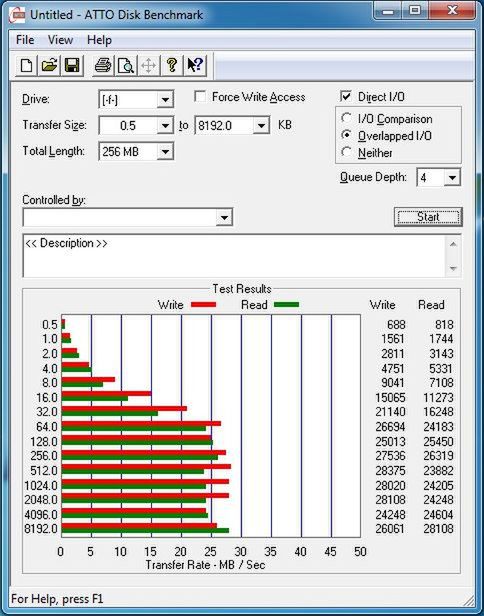This screenshot has height=616, width=484.
Task: Expand the maximum Transfer Size 8192.0 dropdown
Action: tap(261, 126)
